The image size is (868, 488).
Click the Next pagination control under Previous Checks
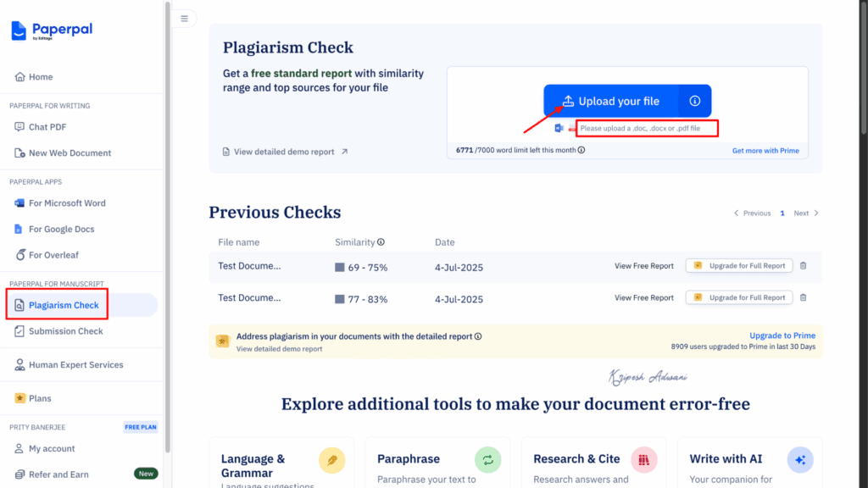click(x=801, y=213)
